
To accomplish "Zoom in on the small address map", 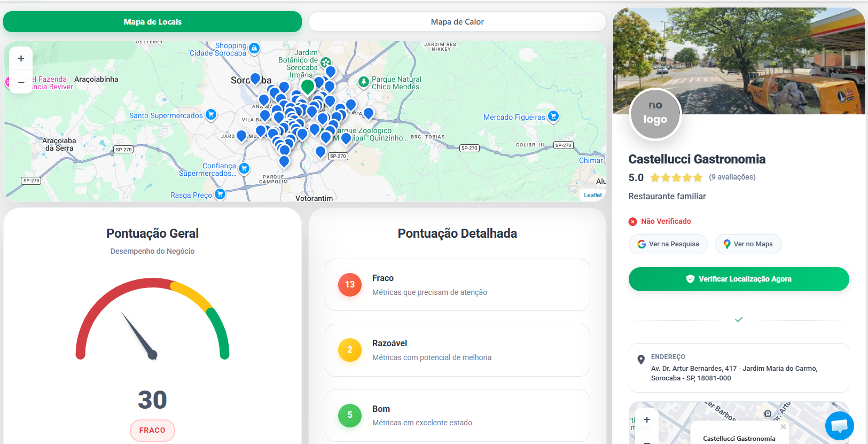I will pos(647,419).
